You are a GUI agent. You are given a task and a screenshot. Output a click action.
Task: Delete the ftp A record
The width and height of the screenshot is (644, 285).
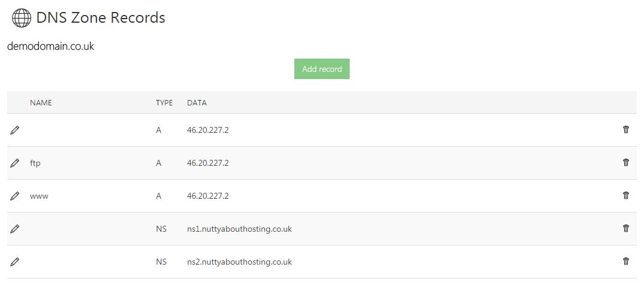tap(626, 162)
